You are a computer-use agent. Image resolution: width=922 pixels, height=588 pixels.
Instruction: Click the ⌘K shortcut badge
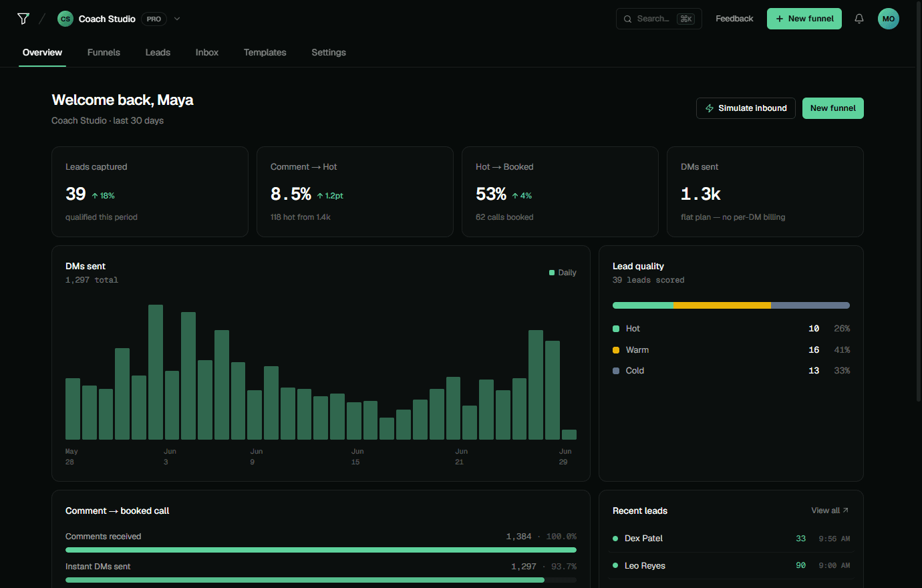coord(686,19)
